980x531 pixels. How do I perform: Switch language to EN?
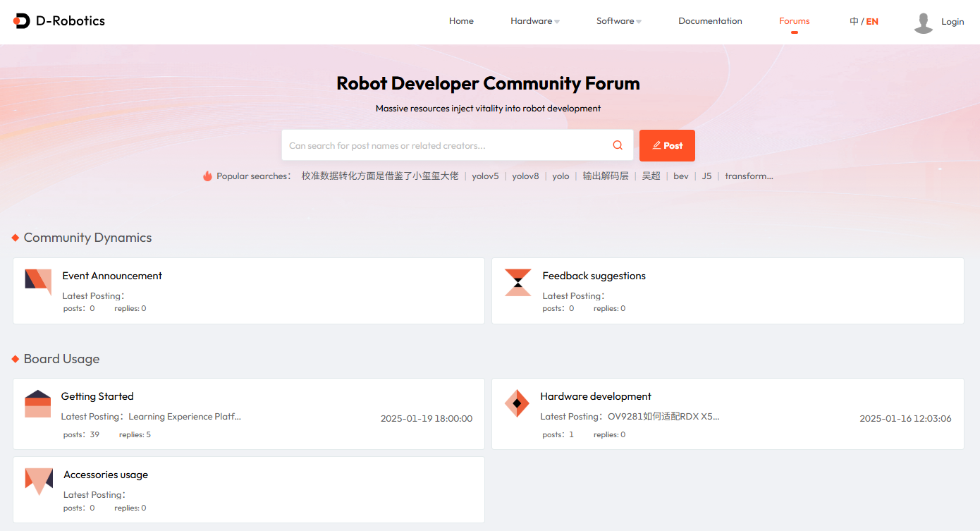click(x=872, y=22)
